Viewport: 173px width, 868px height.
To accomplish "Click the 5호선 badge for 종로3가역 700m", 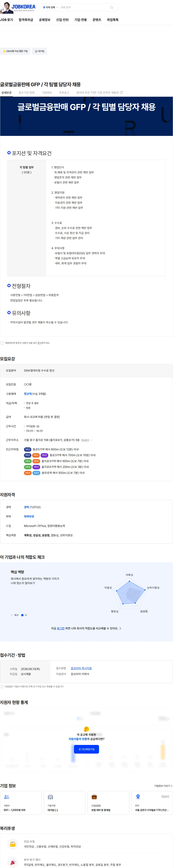I will (x=45, y=455).
